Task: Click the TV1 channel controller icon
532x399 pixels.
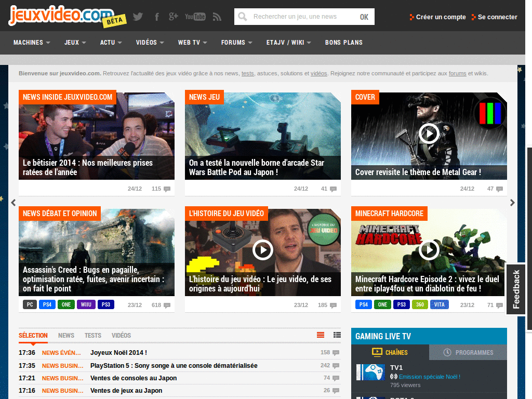Action: 370,372
